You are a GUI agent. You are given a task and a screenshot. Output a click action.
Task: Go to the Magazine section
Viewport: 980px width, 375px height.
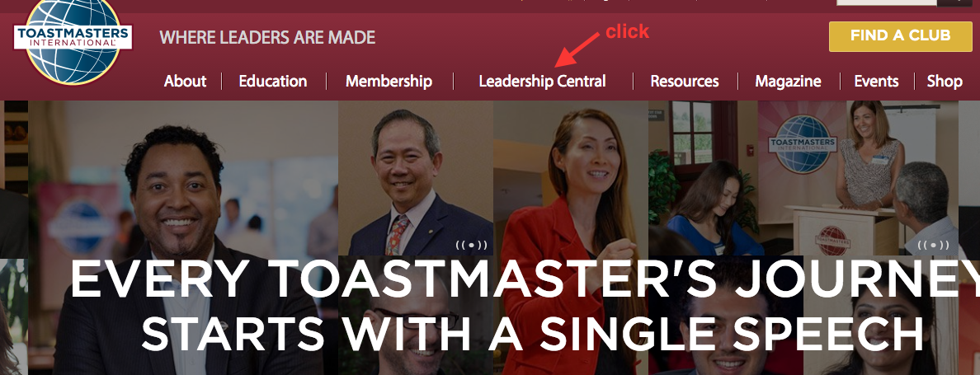pos(788,81)
